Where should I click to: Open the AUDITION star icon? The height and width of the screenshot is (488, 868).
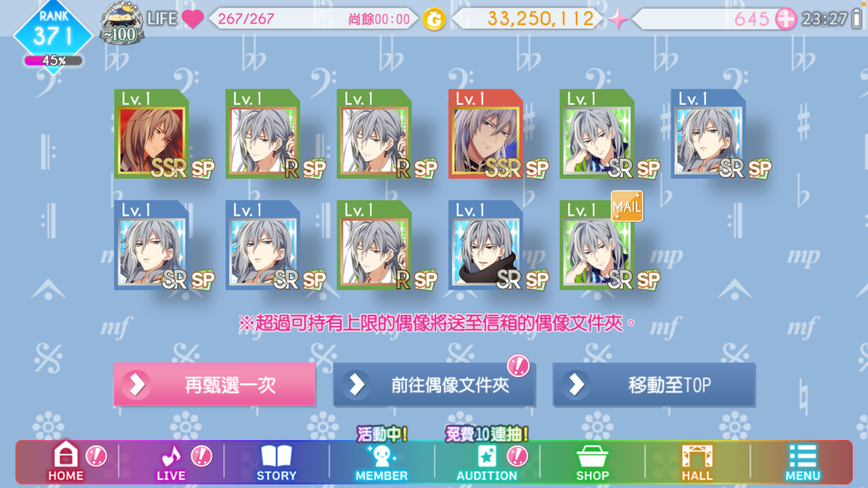[487, 463]
